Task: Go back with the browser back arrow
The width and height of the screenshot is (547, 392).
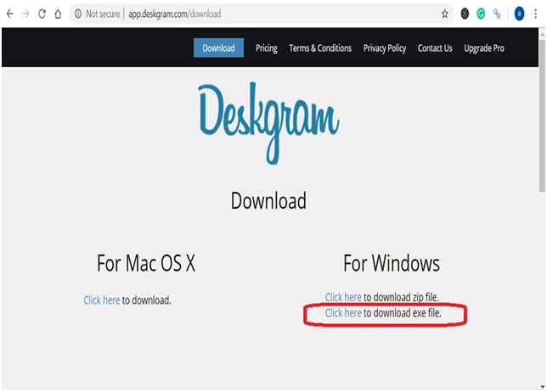Action: click(x=10, y=14)
